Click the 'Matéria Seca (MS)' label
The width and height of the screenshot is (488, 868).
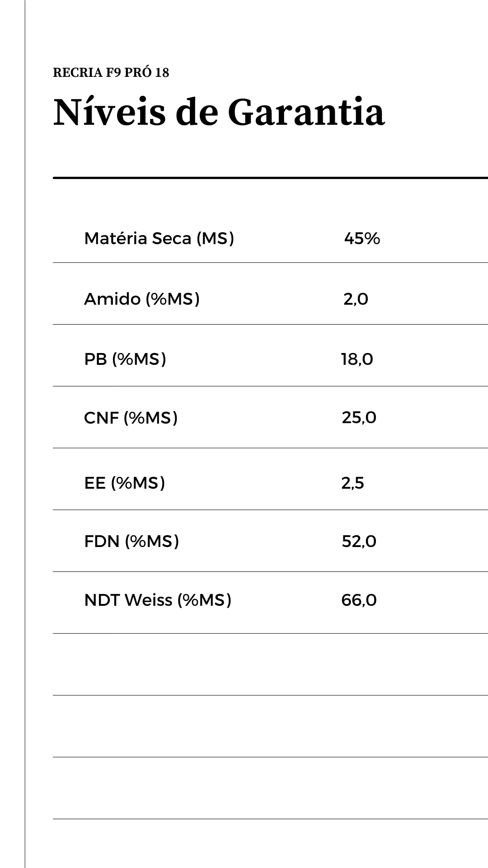tap(159, 238)
